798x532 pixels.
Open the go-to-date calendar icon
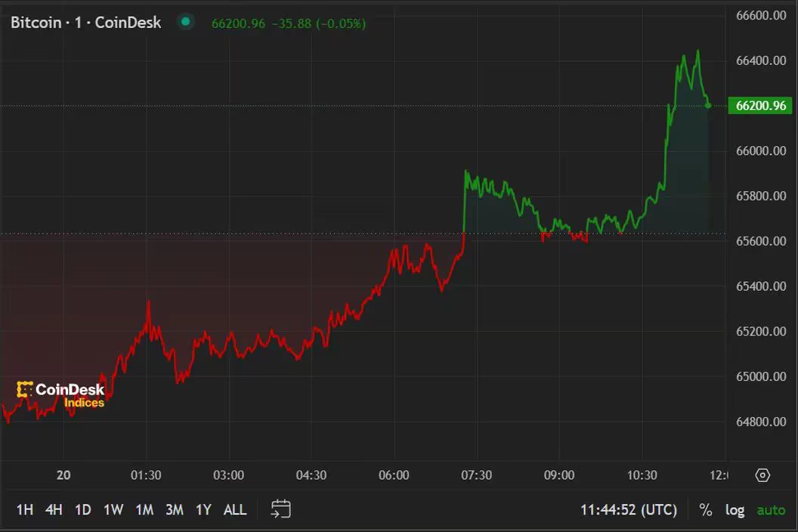pos(281,509)
